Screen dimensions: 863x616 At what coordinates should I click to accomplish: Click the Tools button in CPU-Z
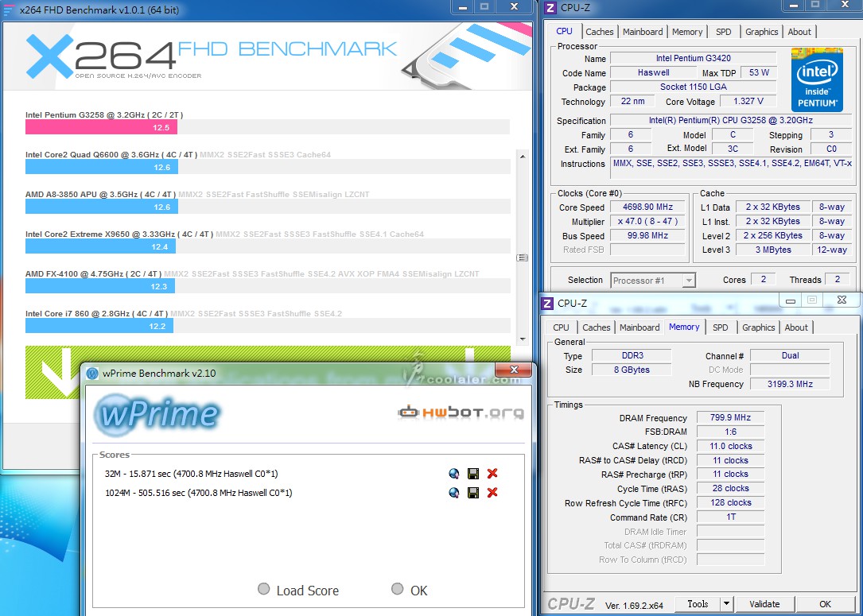(698, 604)
